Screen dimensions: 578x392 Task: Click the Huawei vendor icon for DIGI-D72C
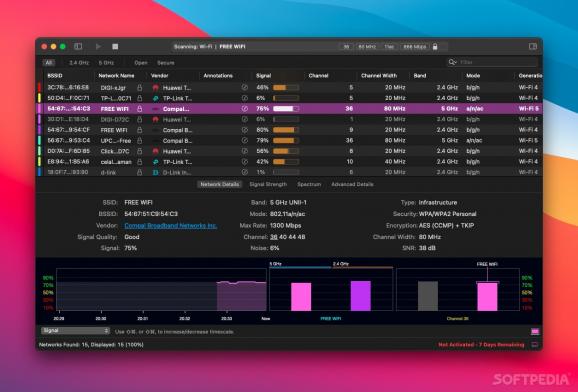pos(156,119)
